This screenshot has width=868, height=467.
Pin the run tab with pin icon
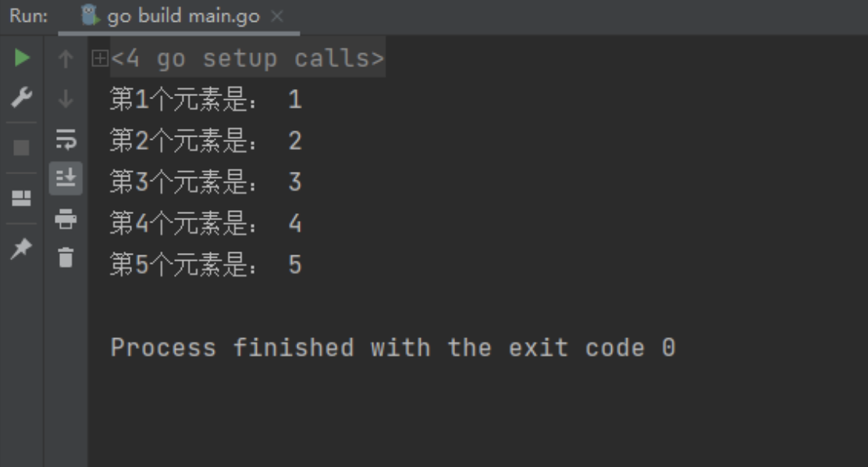pos(22,249)
